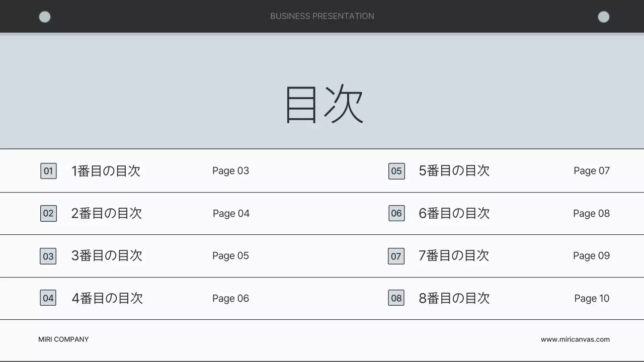Screen dimensions: 644x362
Task: Select the 08 number box
Action: (396, 298)
